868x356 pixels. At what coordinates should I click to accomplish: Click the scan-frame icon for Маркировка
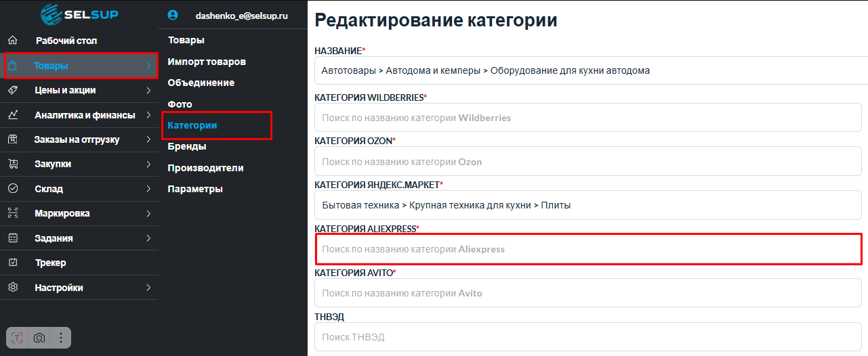(12, 213)
